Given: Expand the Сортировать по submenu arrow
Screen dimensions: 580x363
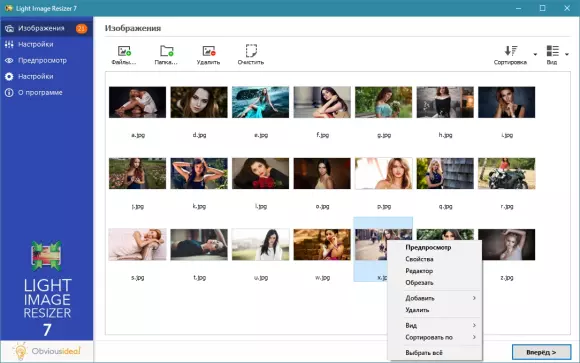Looking at the screenshot, I should 474,337.
